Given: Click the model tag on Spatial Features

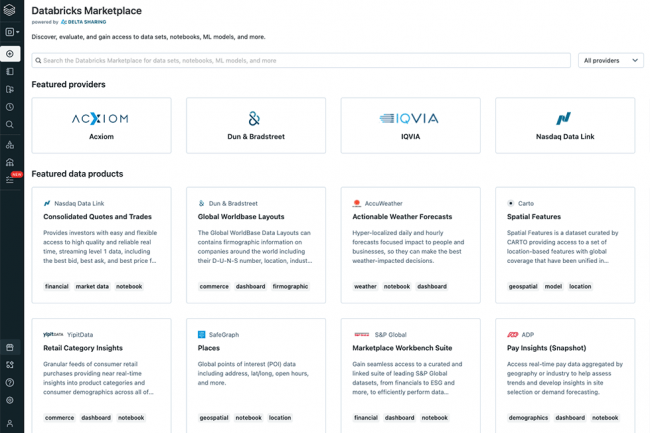Looking at the screenshot, I should tap(553, 286).
